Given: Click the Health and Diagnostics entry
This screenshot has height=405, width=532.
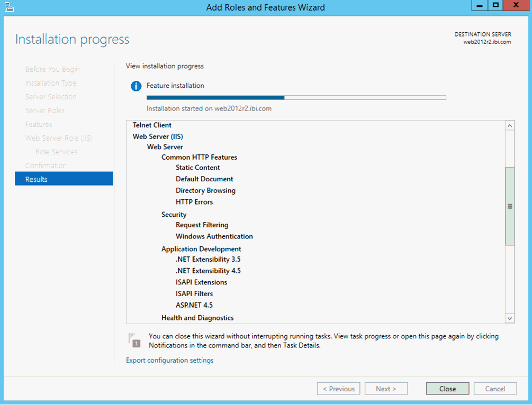Looking at the screenshot, I should pos(197,318).
